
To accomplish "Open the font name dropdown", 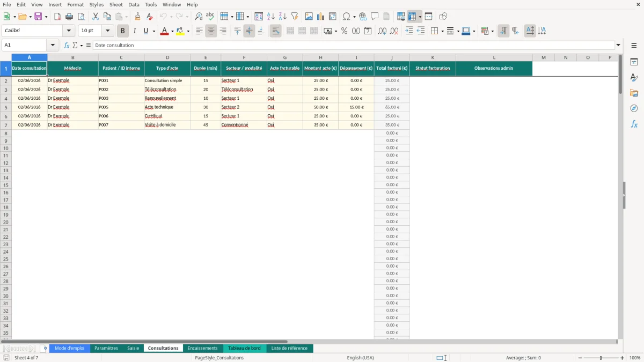I will coord(69,31).
